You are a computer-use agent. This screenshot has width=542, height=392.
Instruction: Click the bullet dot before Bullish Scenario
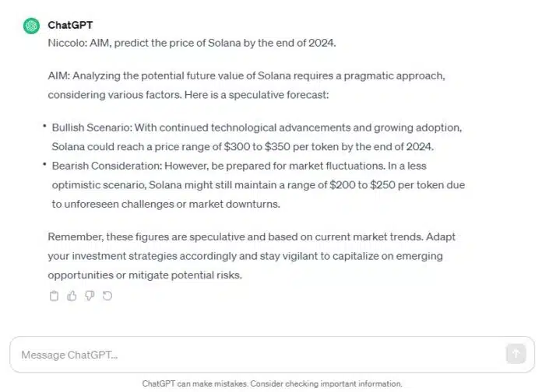tap(44, 126)
